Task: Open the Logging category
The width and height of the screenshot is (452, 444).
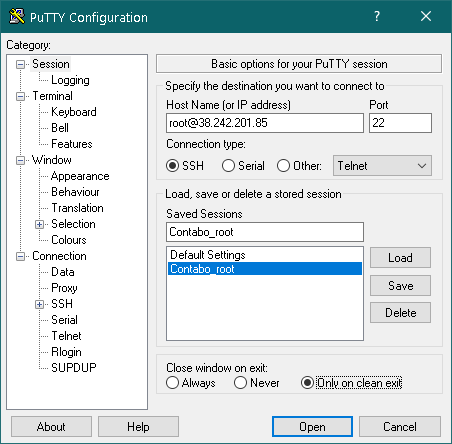Action: [70, 80]
